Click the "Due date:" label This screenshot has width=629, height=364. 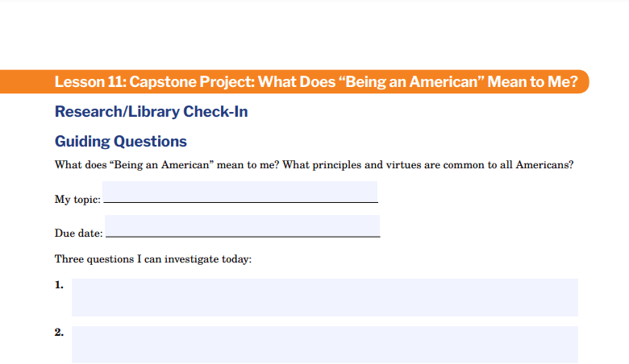click(x=79, y=233)
